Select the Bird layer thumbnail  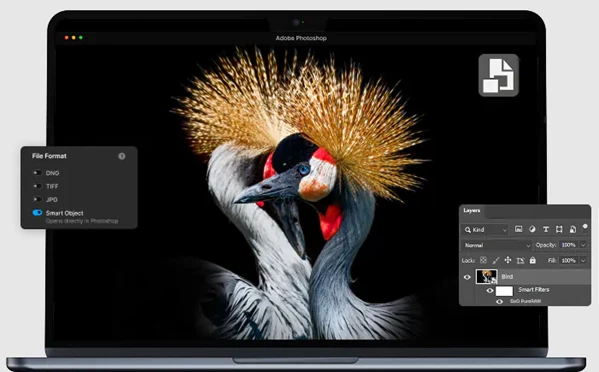point(486,277)
